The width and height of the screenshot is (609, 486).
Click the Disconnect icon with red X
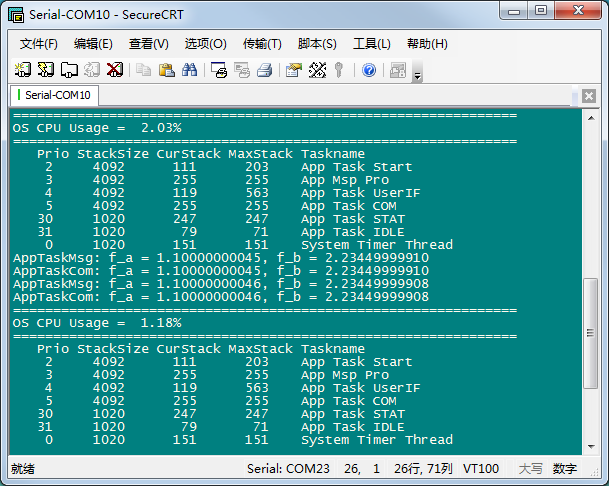coord(115,70)
